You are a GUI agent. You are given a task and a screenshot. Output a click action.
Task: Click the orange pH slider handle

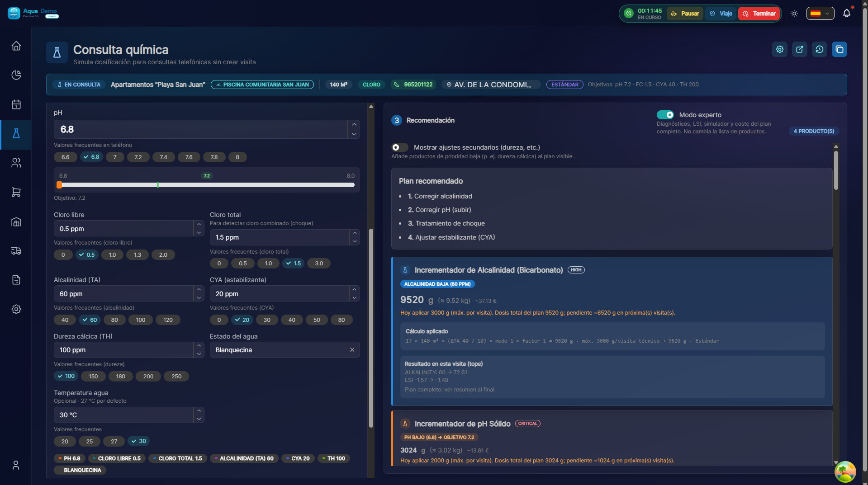tap(59, 185)
